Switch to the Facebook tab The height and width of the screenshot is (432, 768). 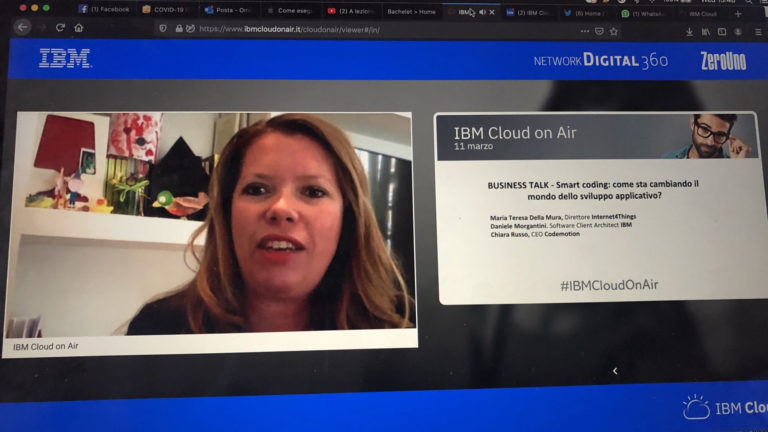coord(104,9)
